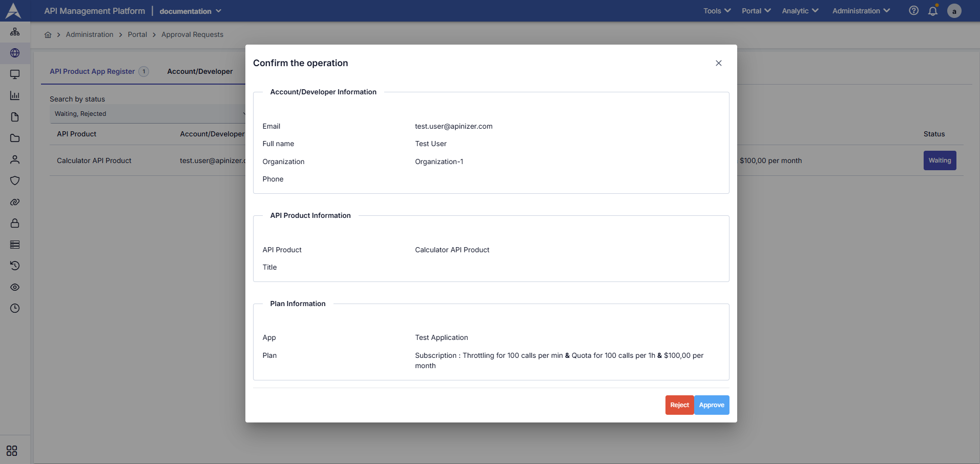The height and width of the screenshot is (464, 980).
Task: Open the Waiting, Rejected status filter
Action: pyautogui.click(x=149, y=113)
